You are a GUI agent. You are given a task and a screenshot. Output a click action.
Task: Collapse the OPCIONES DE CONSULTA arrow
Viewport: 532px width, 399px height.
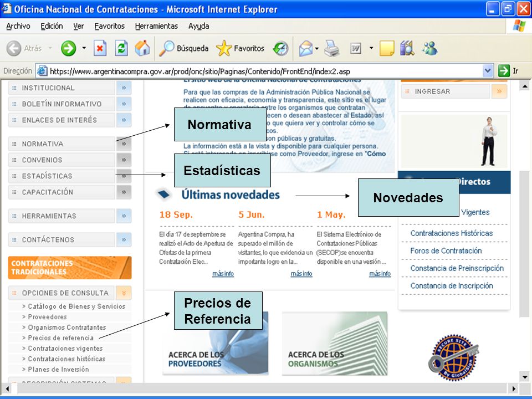tap(124, 293)
